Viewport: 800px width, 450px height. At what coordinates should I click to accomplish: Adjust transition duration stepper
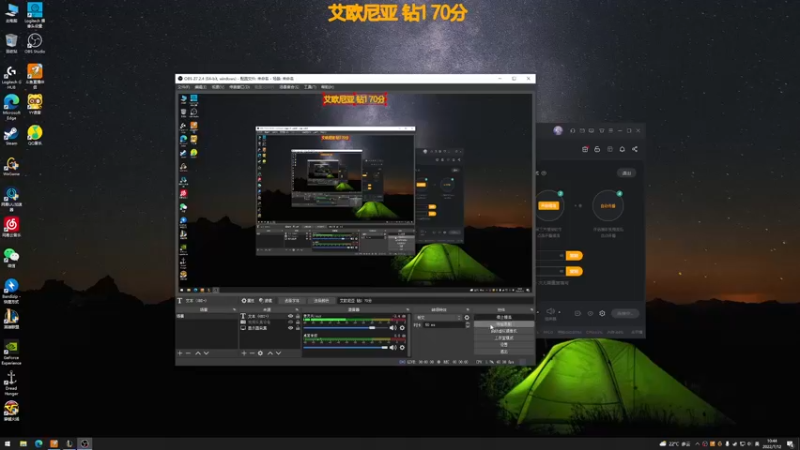pyautogui.click(x=468, y=324)
